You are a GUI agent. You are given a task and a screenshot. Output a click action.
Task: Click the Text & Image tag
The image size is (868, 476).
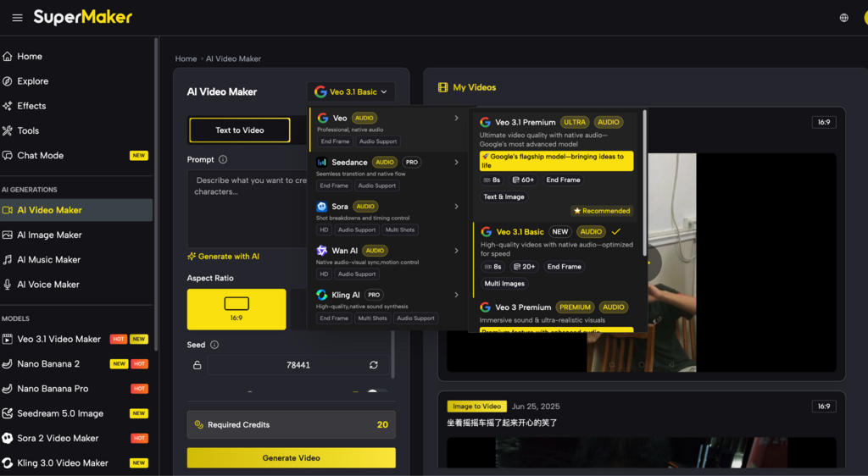point(504,196)
